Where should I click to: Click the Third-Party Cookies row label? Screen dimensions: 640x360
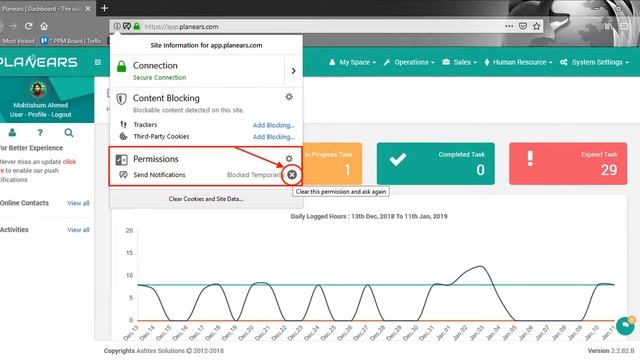tap(161, 136)
